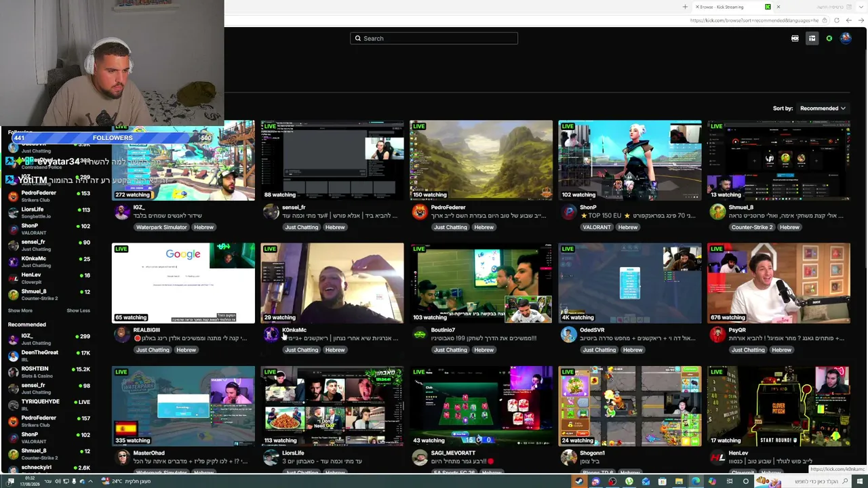Open the user profile avatar menu
The image size is (868, 488).
(846, 39)
